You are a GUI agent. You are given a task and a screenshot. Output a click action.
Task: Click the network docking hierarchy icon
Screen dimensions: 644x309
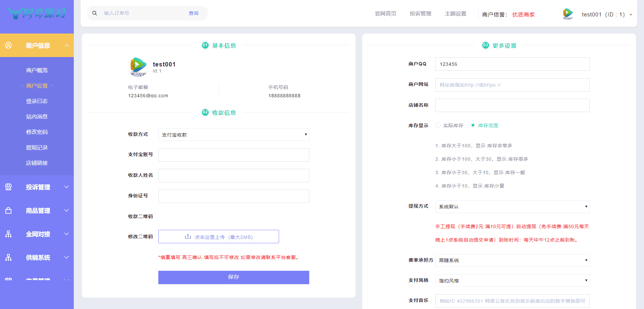(9, 234)
